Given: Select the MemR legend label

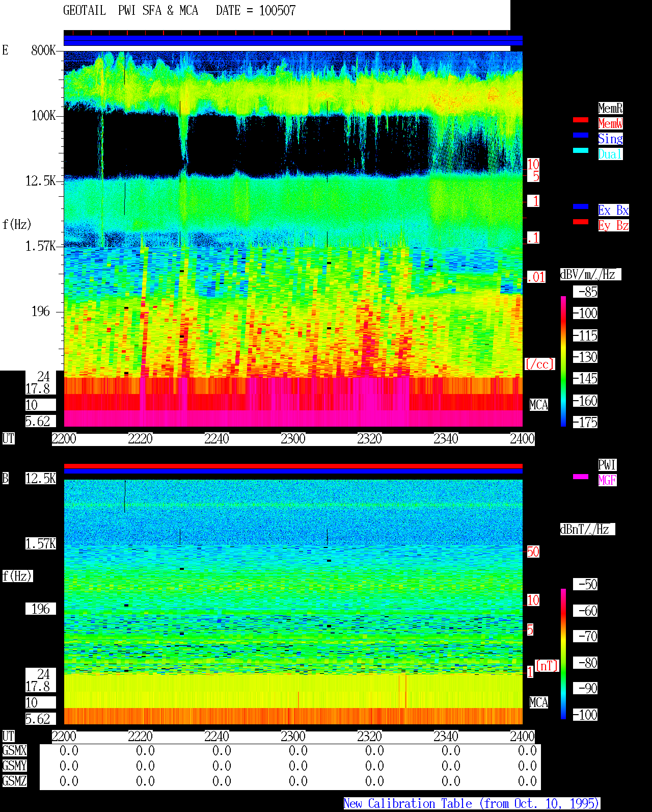Looking at the screenshot, I should click(x=610, y=108).
